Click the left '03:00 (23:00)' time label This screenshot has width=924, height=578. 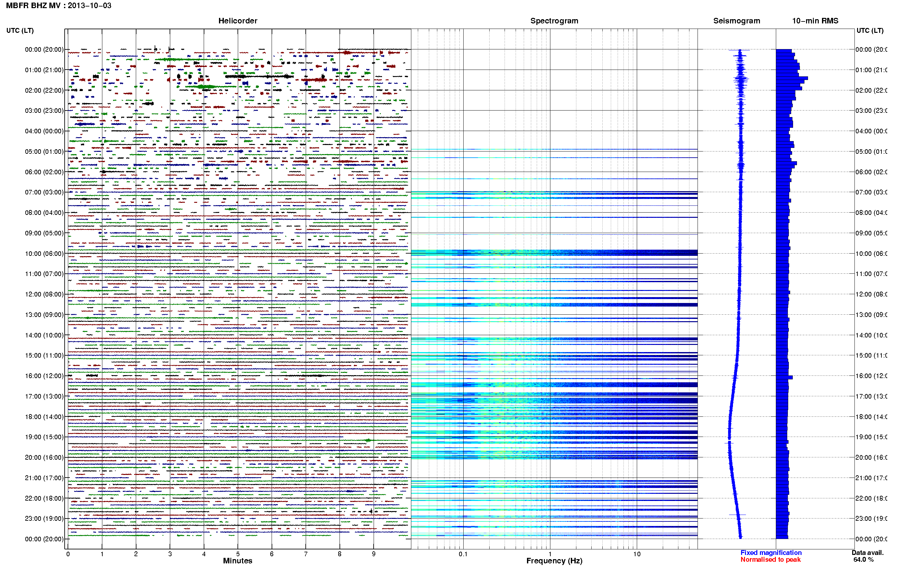[44, 111]
